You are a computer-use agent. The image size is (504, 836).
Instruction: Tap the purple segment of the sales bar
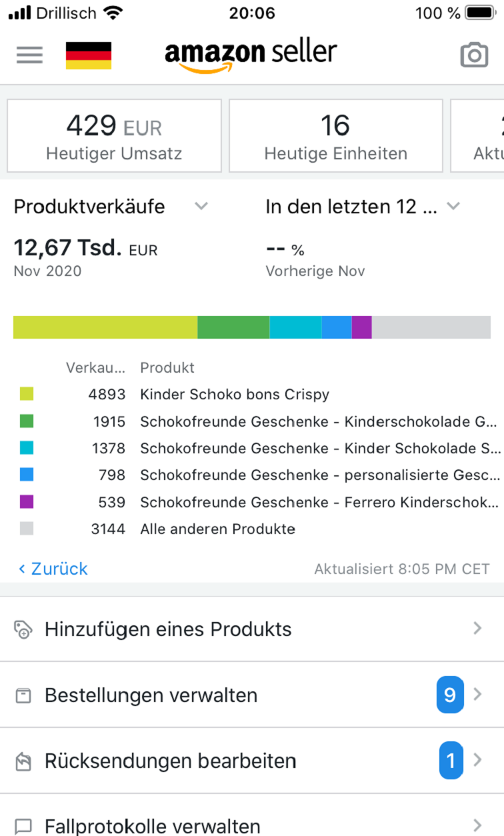coord(361,327)
